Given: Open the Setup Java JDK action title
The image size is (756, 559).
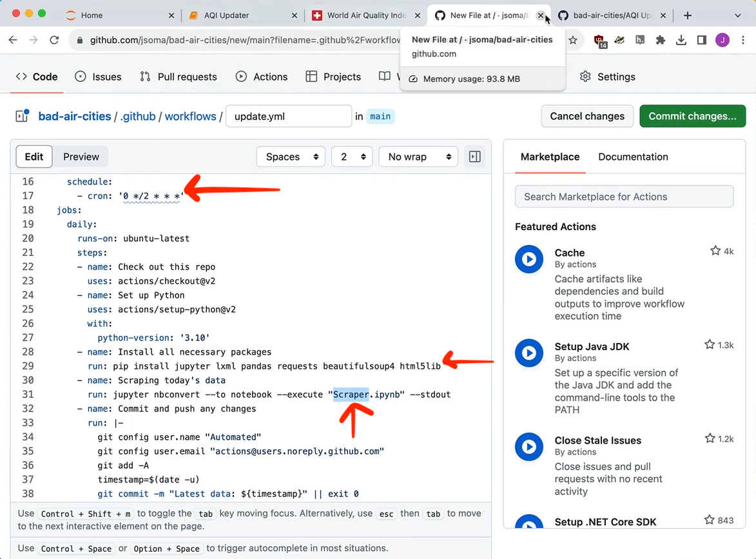Looking at the screenshot, I should coord(592,346).
